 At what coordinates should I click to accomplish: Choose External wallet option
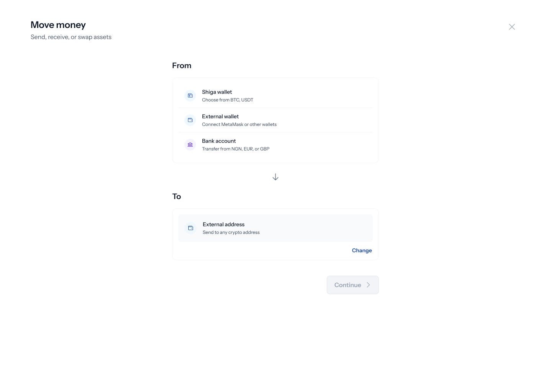275,120
